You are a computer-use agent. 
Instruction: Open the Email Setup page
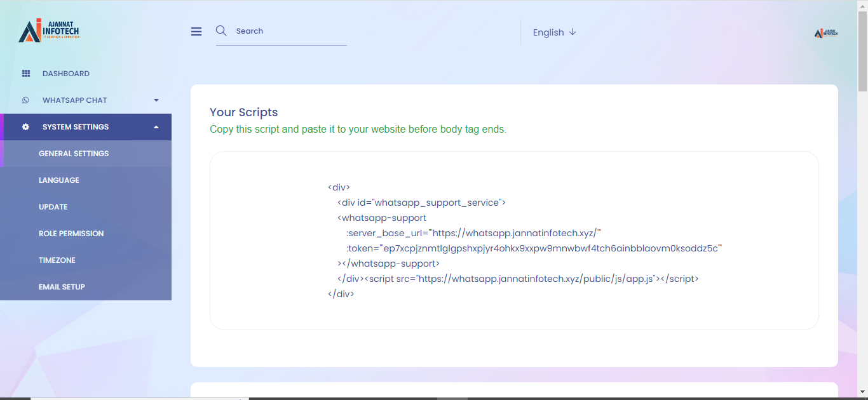62,287
